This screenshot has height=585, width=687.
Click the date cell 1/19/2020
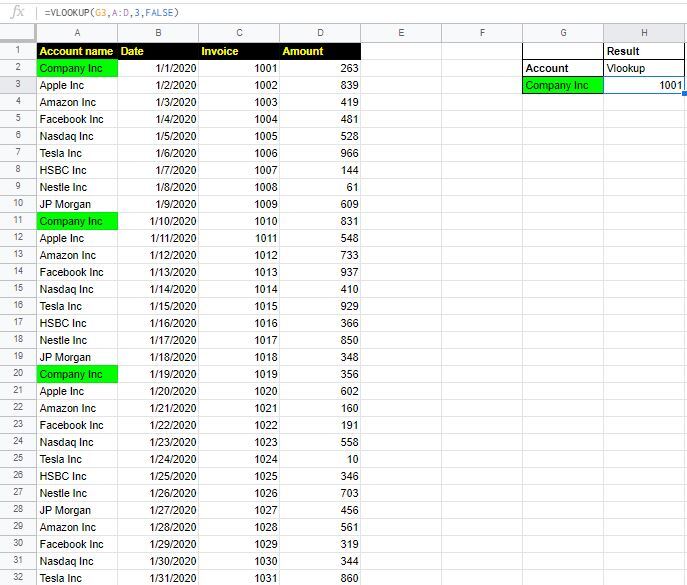[x=157, y=374]
